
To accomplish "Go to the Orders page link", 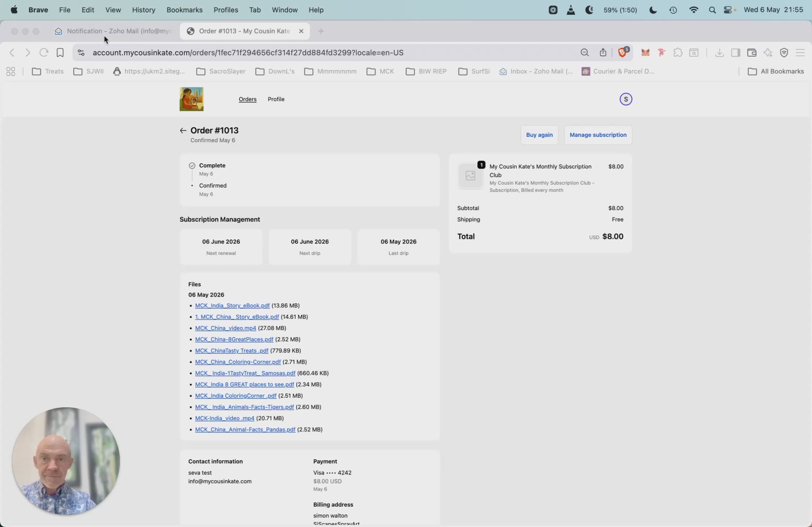I will (x=247, y=99).
